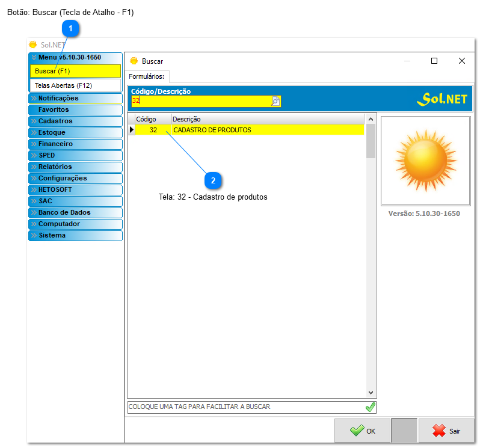The width and height of the screenshot is (480, 448).
Task: Sort results by the Descrição column header
Action: (268, 119)
